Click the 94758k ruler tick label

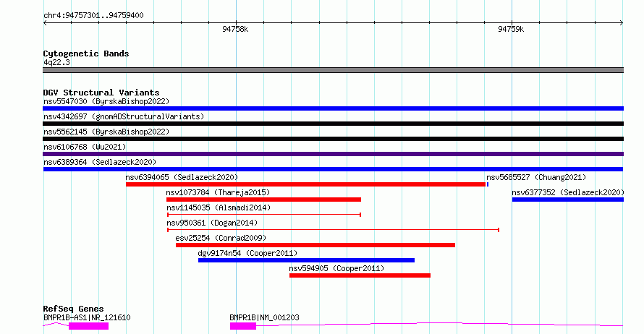tap(235, 29)
